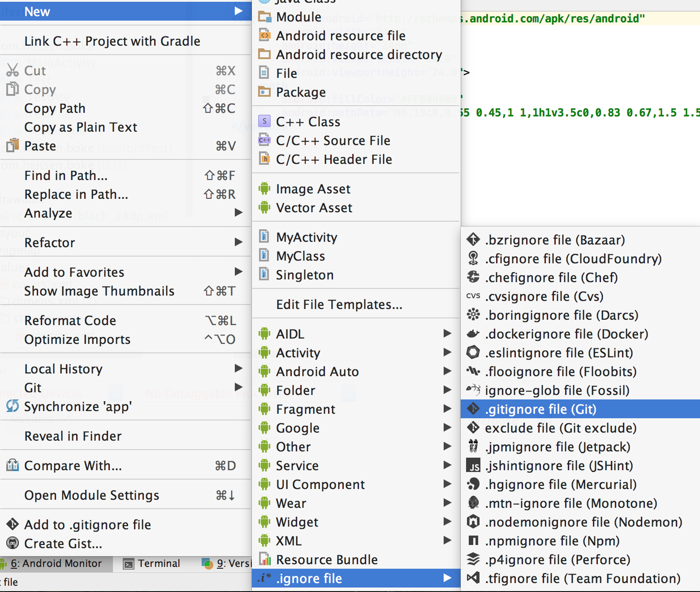Viewport: 700px width, 592px height.
Task: Click the Chef icon beside .chefignore file
Action: pyautogui.click(x=473, y=277)
